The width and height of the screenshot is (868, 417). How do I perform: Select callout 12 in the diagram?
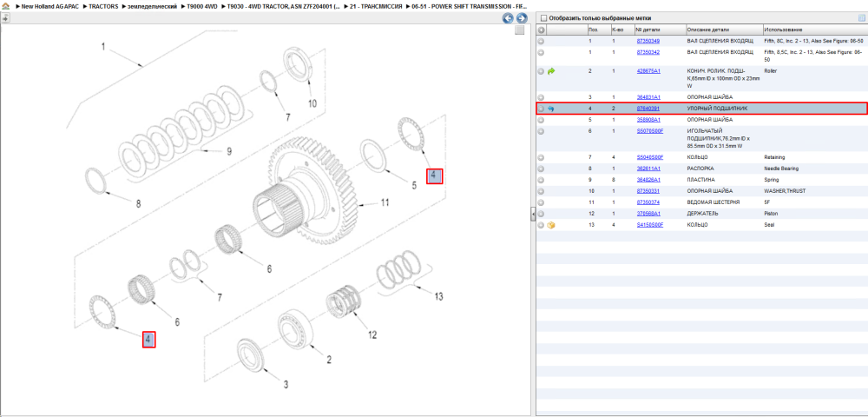coord(372,334)
